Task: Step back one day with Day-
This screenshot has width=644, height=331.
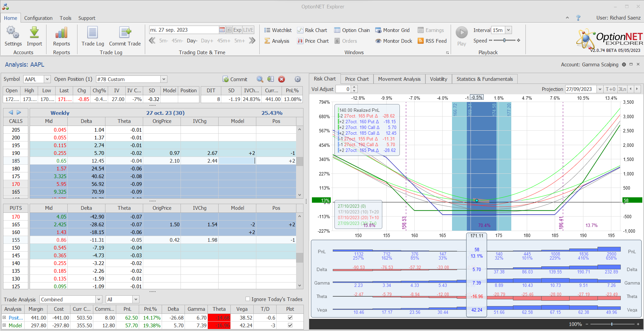Action: tap(192, 41)
